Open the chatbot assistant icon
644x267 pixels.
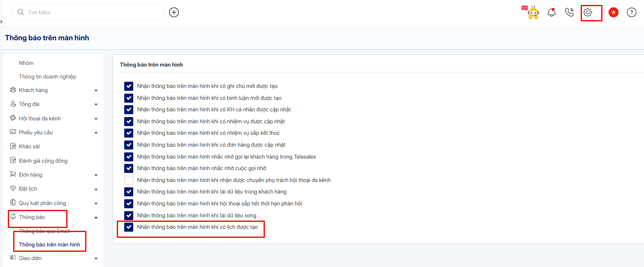[x=532, y=13]
